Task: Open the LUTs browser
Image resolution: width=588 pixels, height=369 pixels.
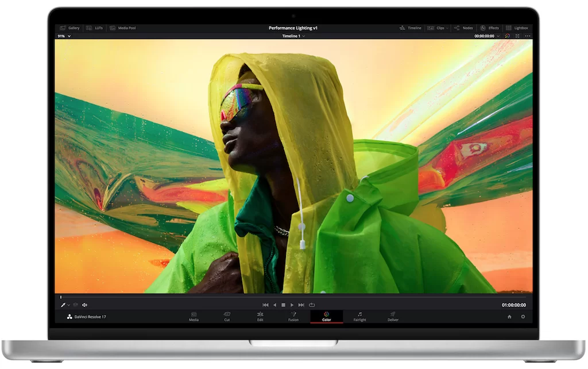Action: click(96, 28)
